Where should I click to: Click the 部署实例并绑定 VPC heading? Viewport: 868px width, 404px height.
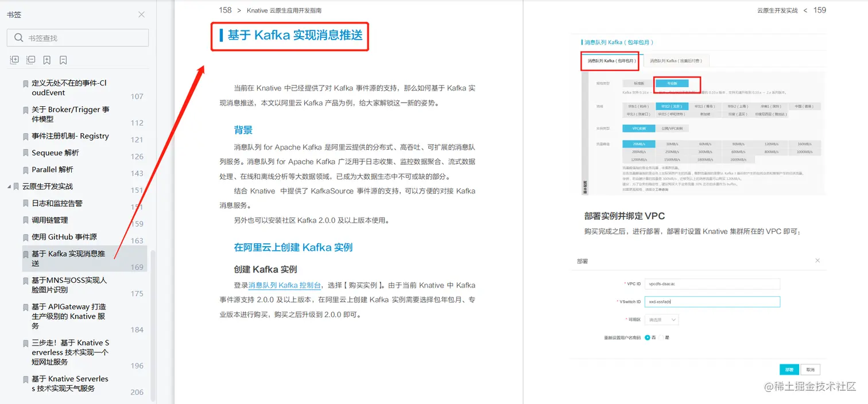coord(625,216)
